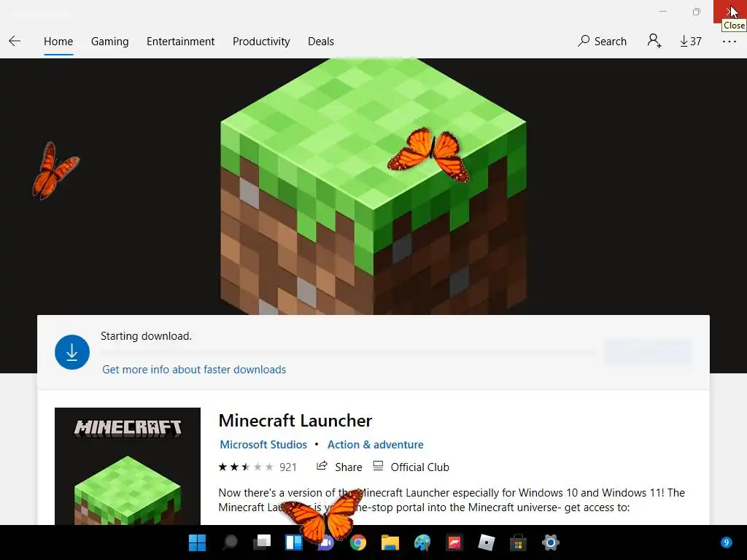Open Microsoft Store taskbar icon
Screen dimensions: 747x560
coord(518,542)
